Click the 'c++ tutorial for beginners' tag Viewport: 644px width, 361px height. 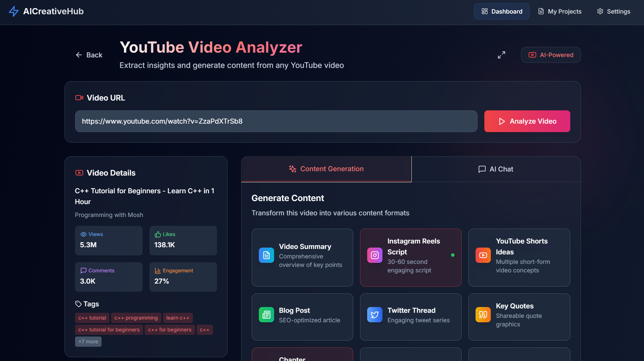(109, 330)
